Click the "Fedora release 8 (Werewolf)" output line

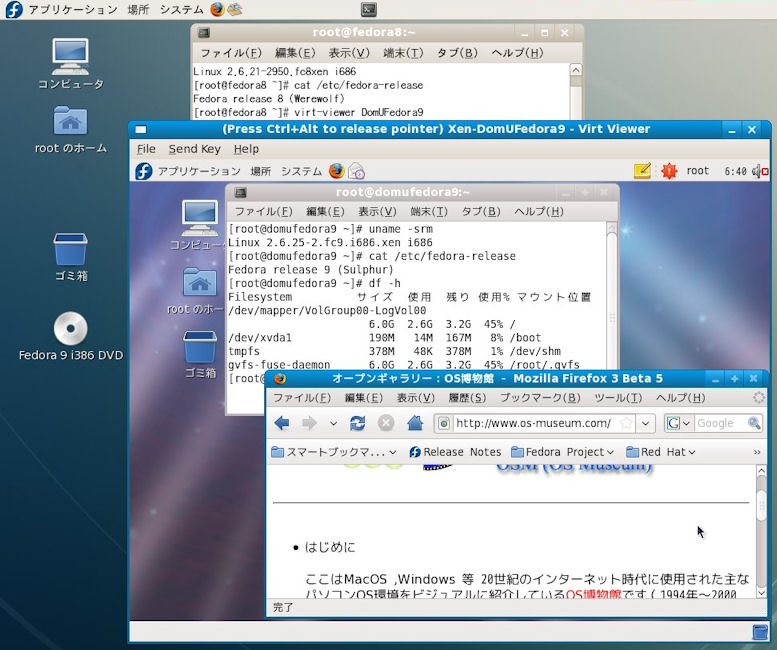point(269,99)
